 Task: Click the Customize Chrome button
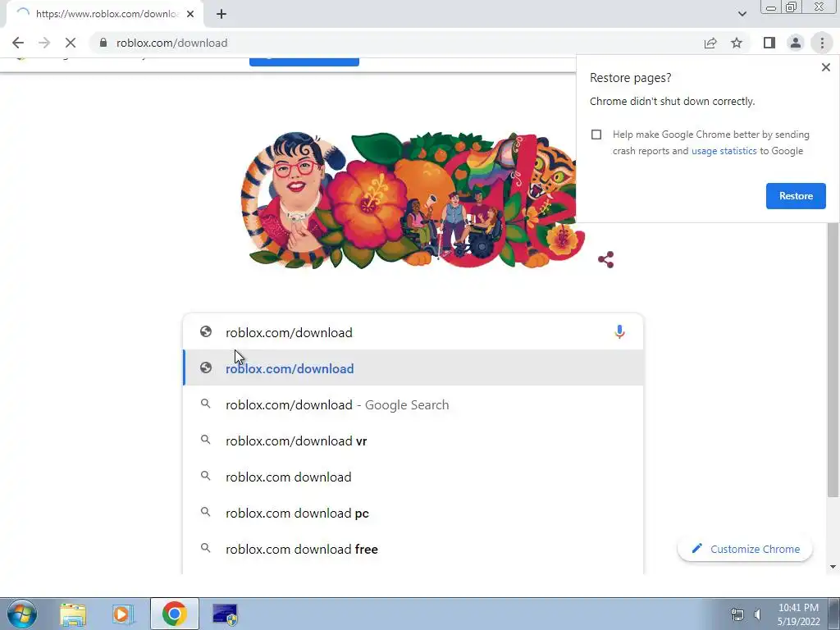745,549
